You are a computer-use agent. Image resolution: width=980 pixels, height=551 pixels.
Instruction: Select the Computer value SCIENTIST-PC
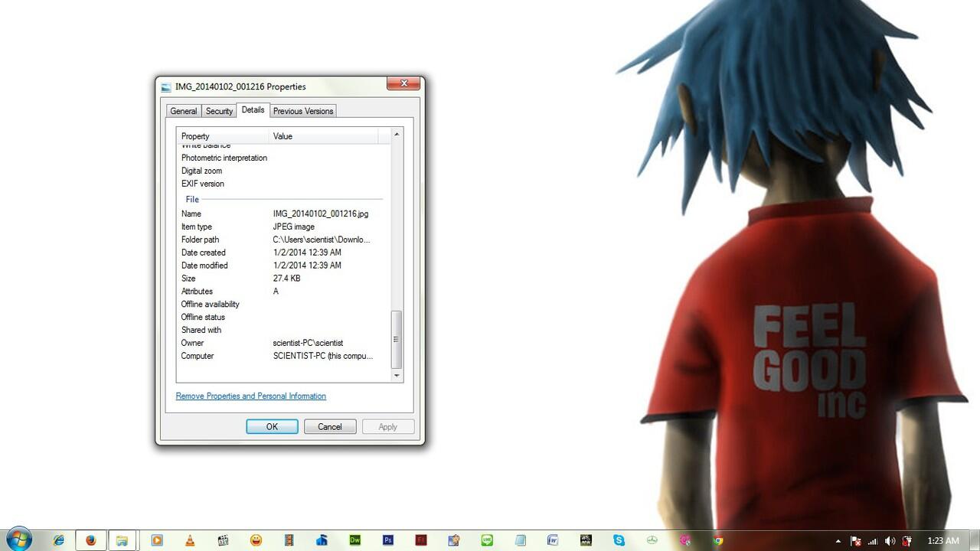click(323, 356)
